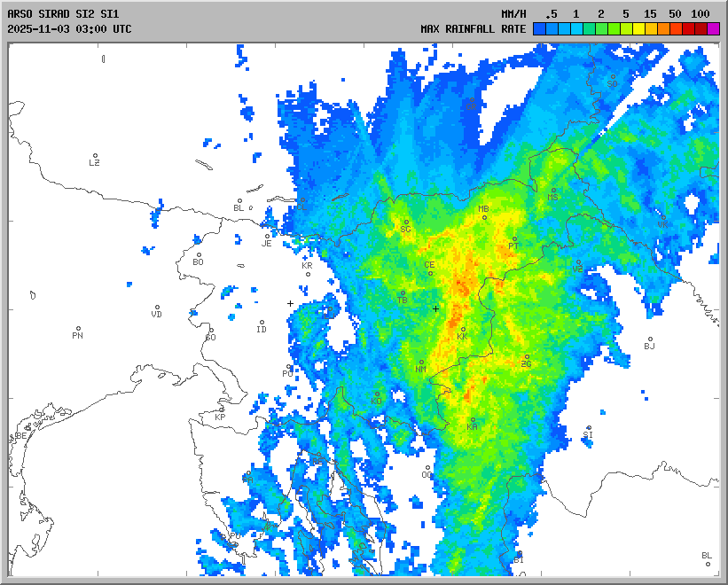728x585 pixels.
Task: Click the MAX RAINFALL RATE label
Action: click(474, 29)
